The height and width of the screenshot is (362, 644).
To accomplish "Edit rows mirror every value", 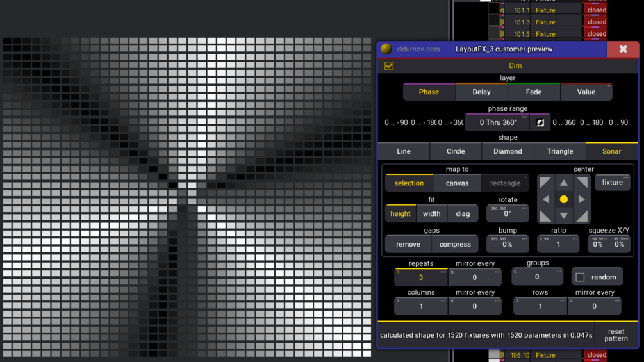I will coord(594,306).
